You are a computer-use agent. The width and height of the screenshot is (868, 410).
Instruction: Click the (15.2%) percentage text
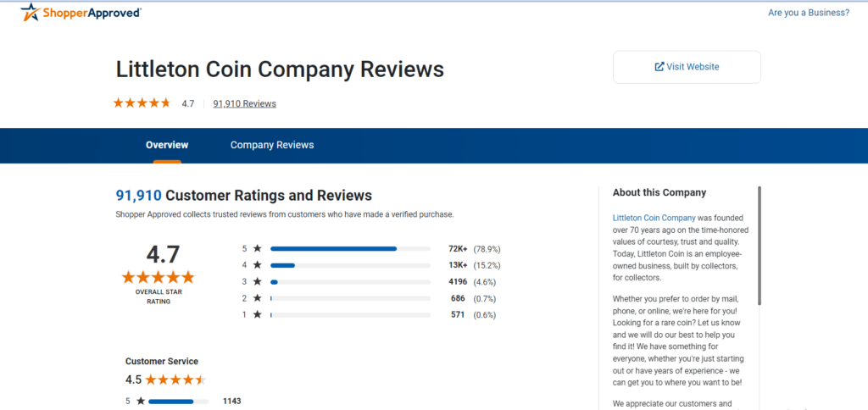(487, 266)
